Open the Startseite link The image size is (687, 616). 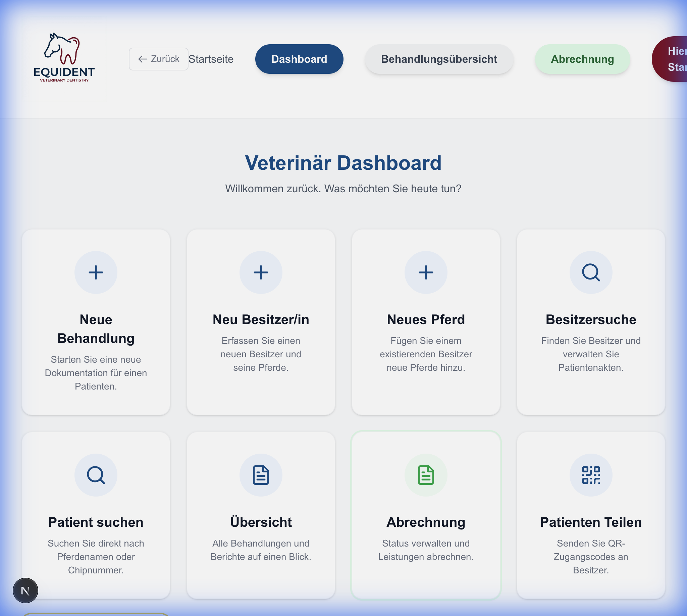[x=211, y=59]
